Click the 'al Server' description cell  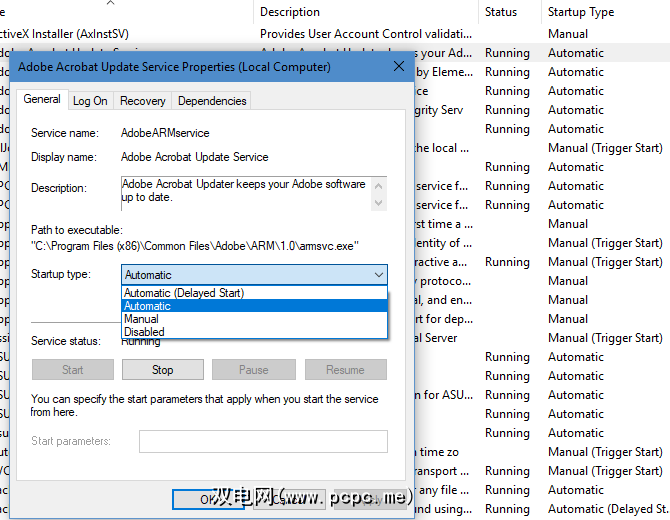pyautogui.click(x=436, y=338)
